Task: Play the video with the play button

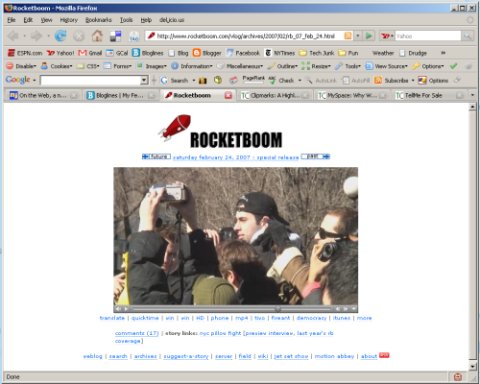Action: 126,309
